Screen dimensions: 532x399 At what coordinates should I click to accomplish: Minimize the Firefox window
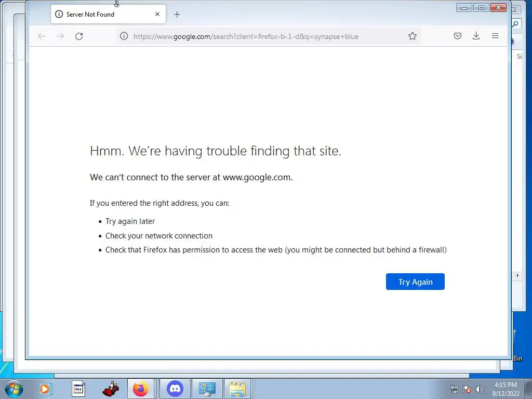(x=464, y=7)
